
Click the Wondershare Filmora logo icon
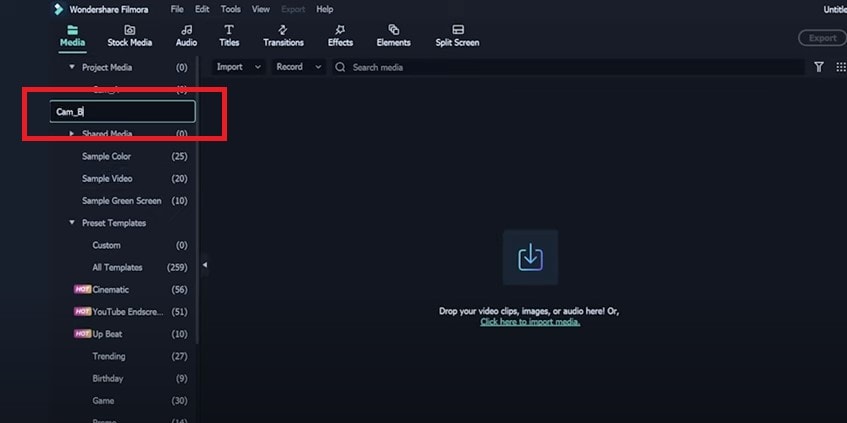(x=58, y=9)
